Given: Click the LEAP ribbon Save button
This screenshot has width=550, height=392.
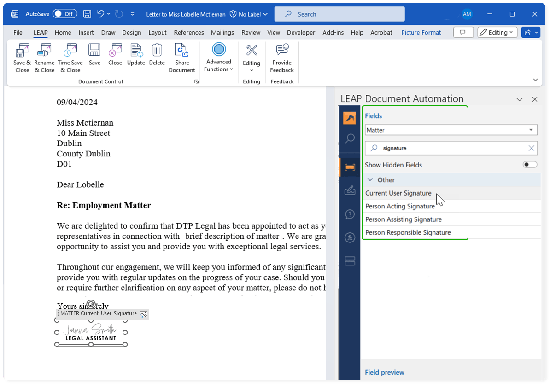Looking at the screenshot, I should [94, 55].
